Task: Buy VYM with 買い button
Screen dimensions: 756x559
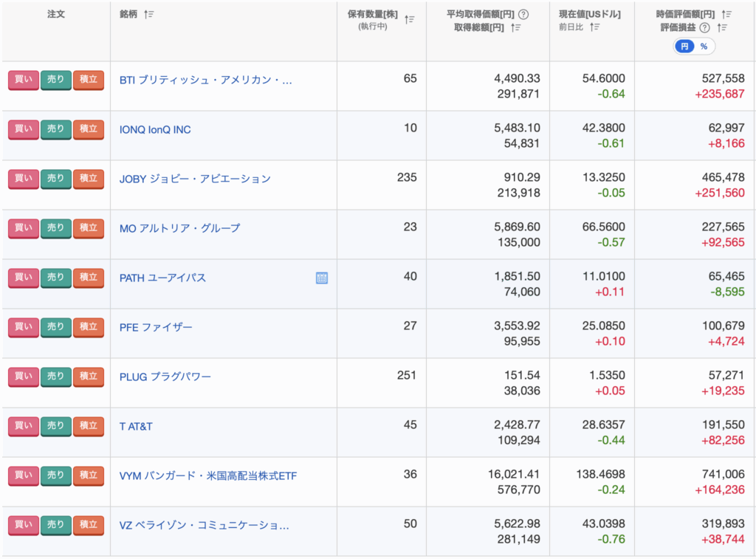Action: (x=23, y=476)
